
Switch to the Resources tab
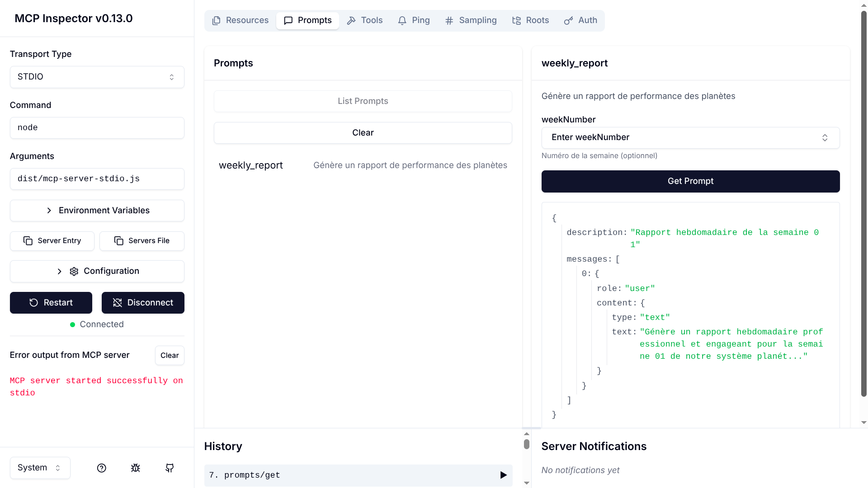click(x=241, y=20)
